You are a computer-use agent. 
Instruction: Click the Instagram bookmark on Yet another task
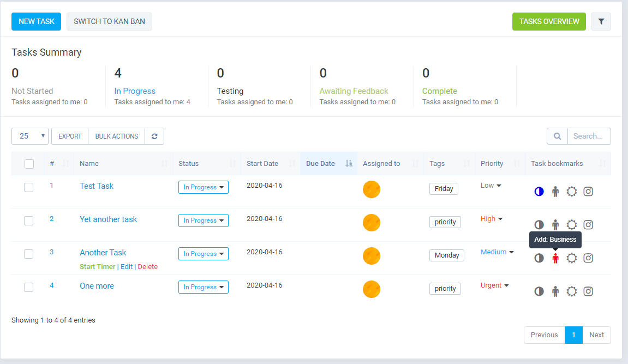pyautogui.click(x=588, y=225)
